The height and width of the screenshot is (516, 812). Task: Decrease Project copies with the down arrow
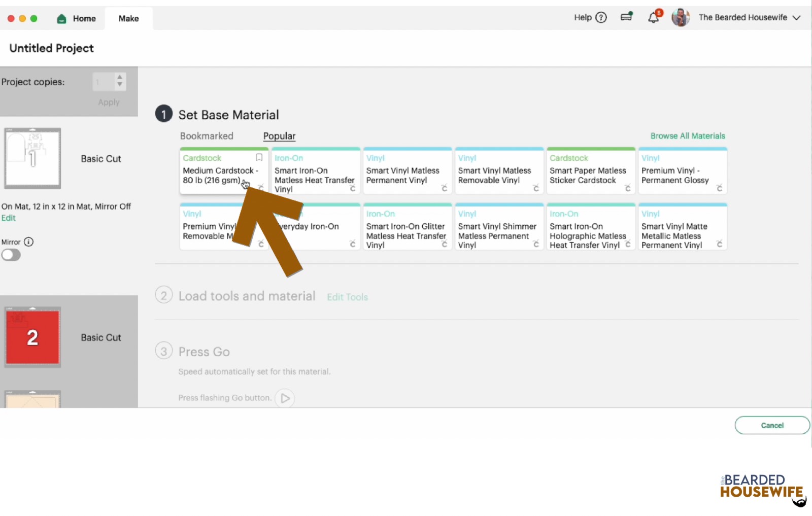pyautogui.click(x=119, y=85)
